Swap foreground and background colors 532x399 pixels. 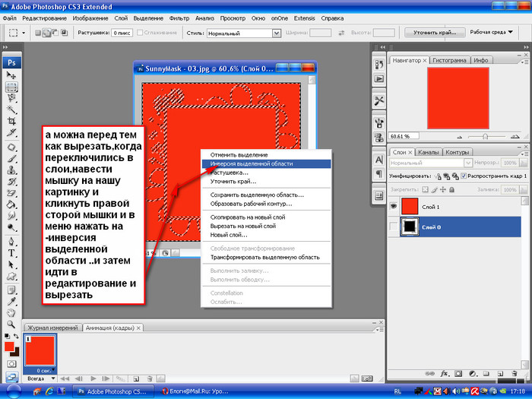[x=16, y=337]
